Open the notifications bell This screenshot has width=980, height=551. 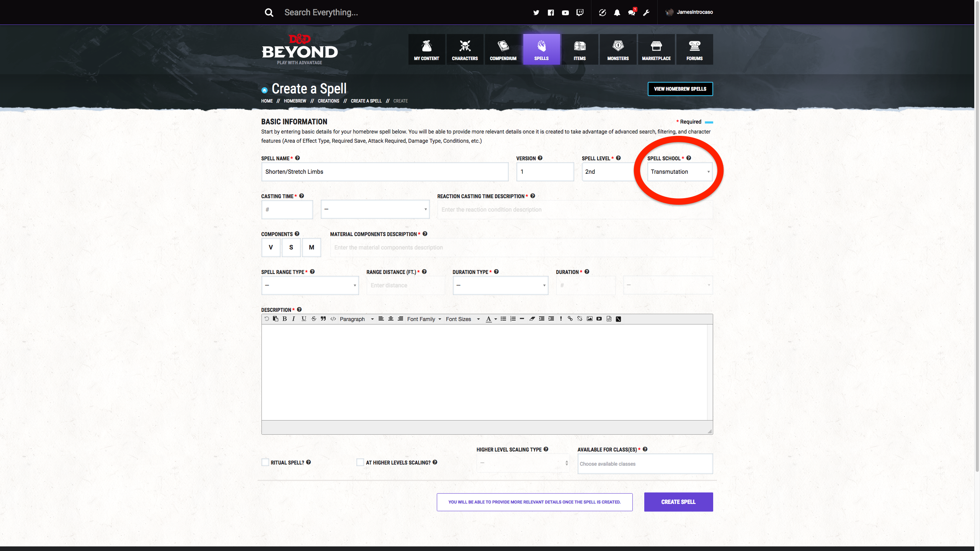pos(617,13)
